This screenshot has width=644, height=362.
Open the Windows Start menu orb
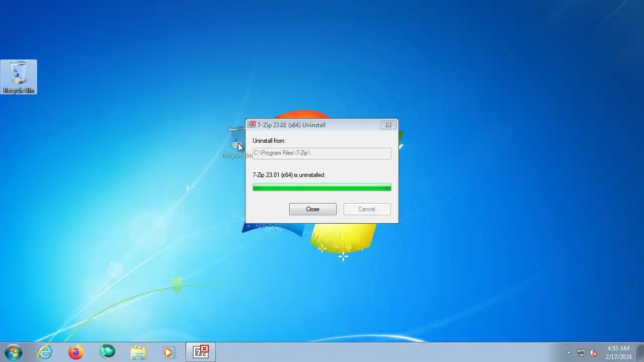13,352
